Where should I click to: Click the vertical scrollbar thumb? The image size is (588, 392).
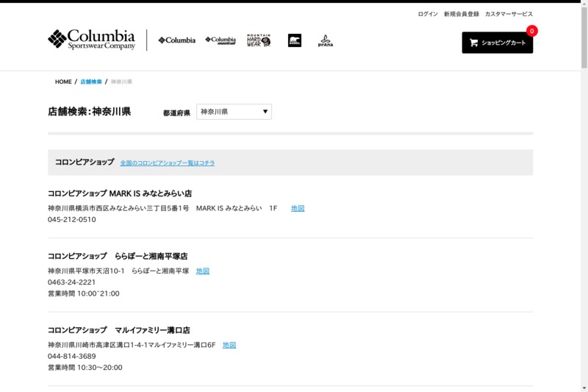pos(584,38)
